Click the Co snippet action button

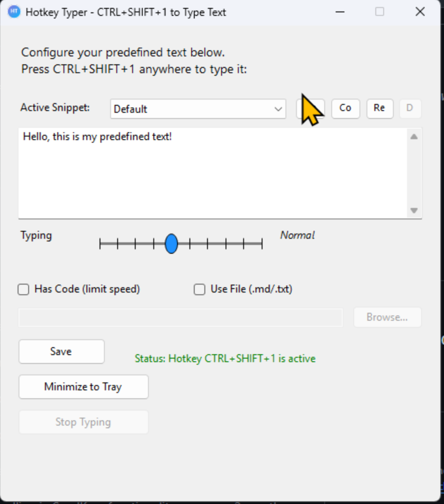(345, 108)
